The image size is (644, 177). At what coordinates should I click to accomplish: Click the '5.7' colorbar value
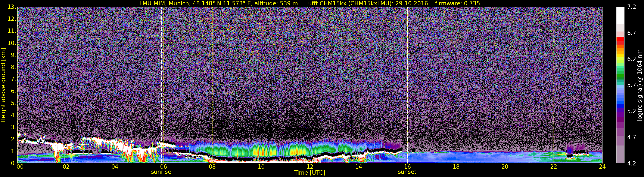coord(632,85)
